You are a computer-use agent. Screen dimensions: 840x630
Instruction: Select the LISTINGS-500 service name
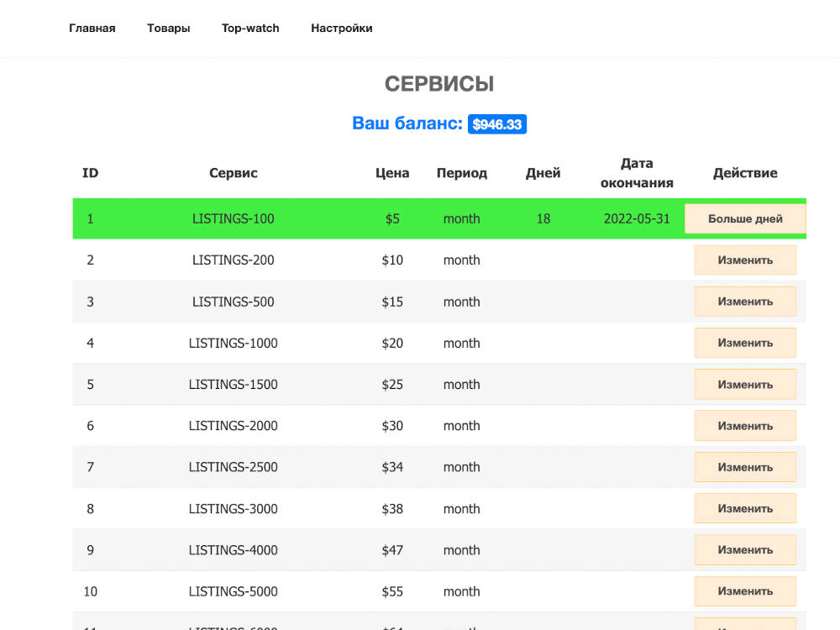233,302
